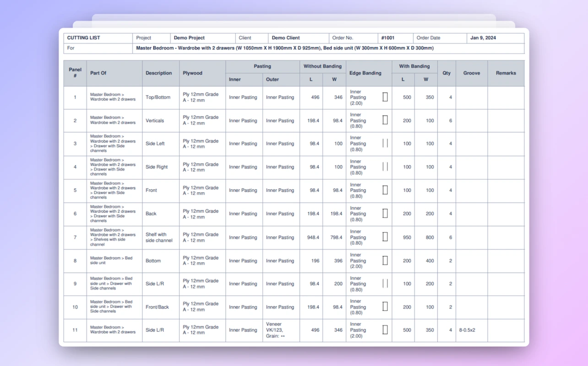588x366 pixels.
Task: Open the Demo Project field
Action: click(x=190, y=38)
